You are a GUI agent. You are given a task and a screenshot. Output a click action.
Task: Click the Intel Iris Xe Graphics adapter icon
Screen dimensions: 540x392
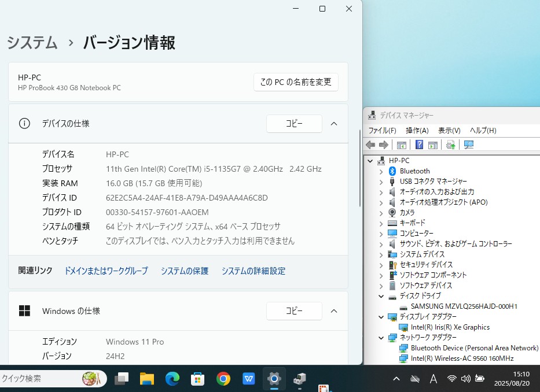(403, 327)
